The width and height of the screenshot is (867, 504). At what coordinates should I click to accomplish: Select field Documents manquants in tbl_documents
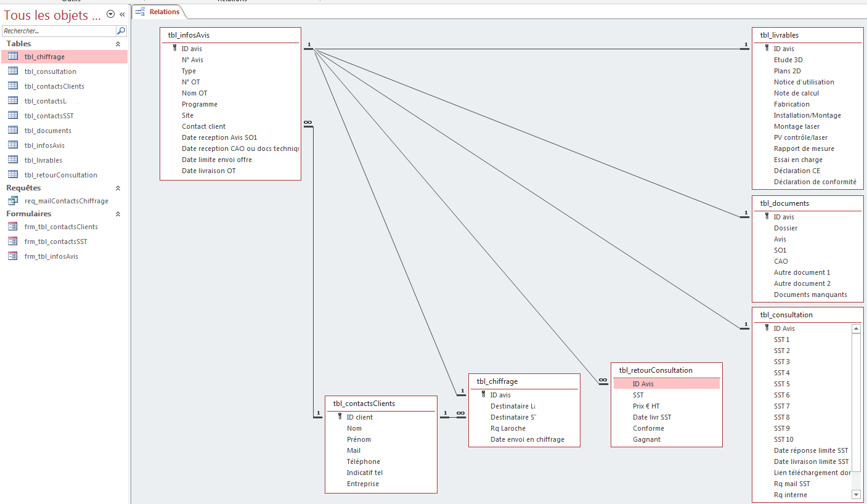(x=810, y=295)
